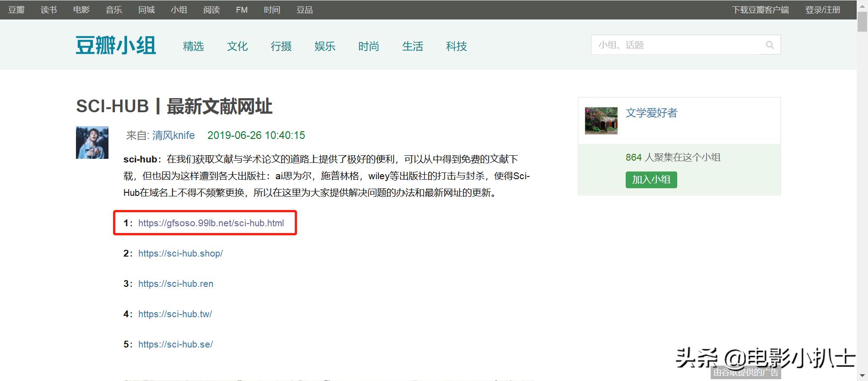Click the title SCI-HUB丨最新文献网址
This screenshot has height=381, width=868.
point(174,106)
